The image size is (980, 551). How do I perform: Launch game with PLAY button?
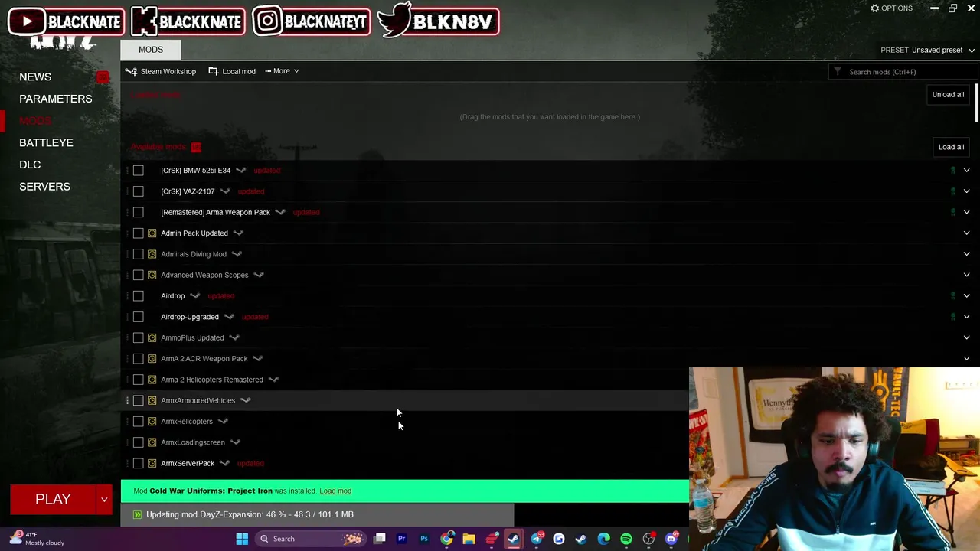pyautogui.click(x=53, y=500)
